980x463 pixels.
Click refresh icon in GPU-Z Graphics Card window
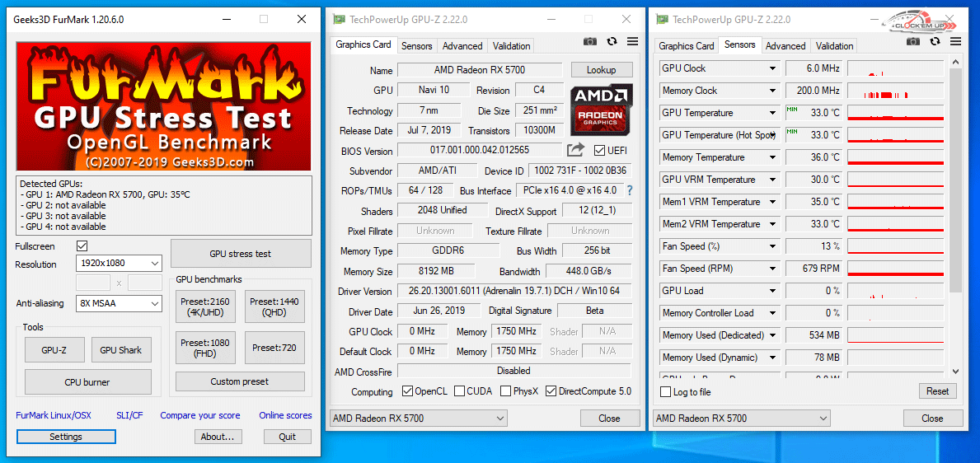[612, 42]
